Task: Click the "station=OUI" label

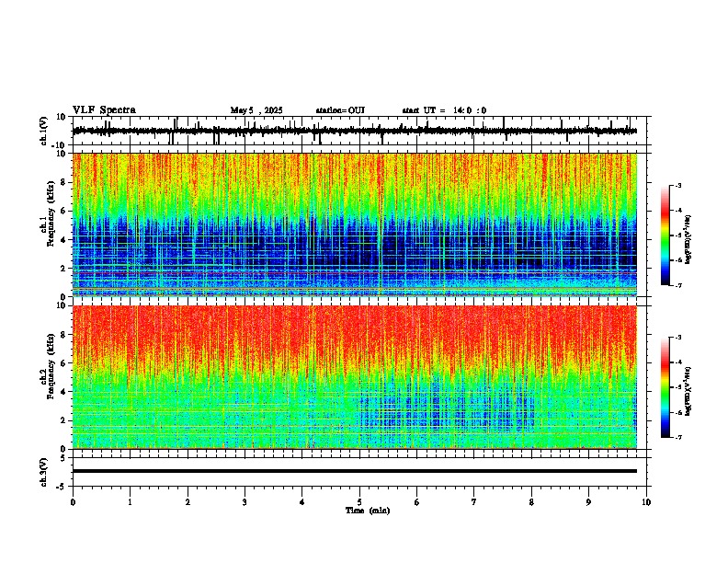Action: point(340,110)
